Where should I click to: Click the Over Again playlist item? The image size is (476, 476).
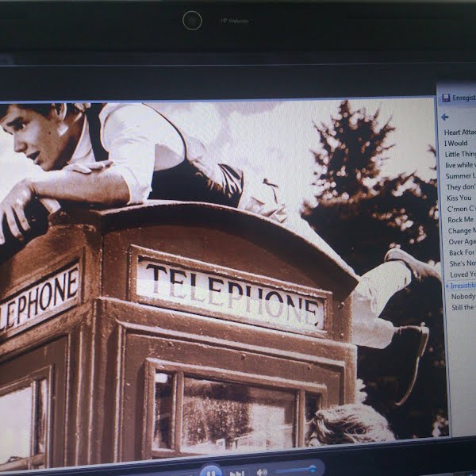462,241
